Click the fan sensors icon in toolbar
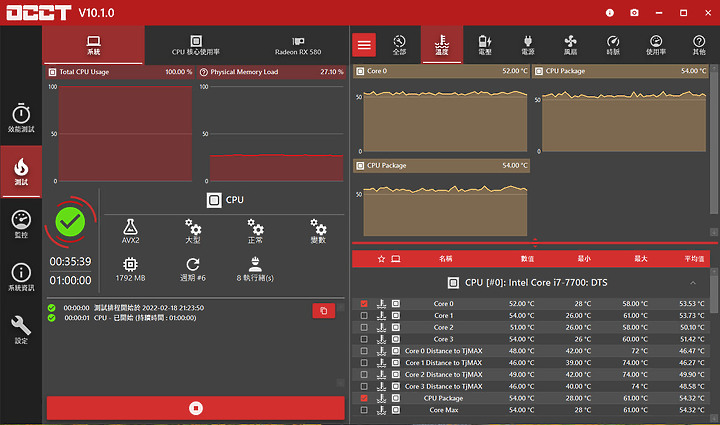The width and height of the screenshot is (720, 425). pos(570,45)
